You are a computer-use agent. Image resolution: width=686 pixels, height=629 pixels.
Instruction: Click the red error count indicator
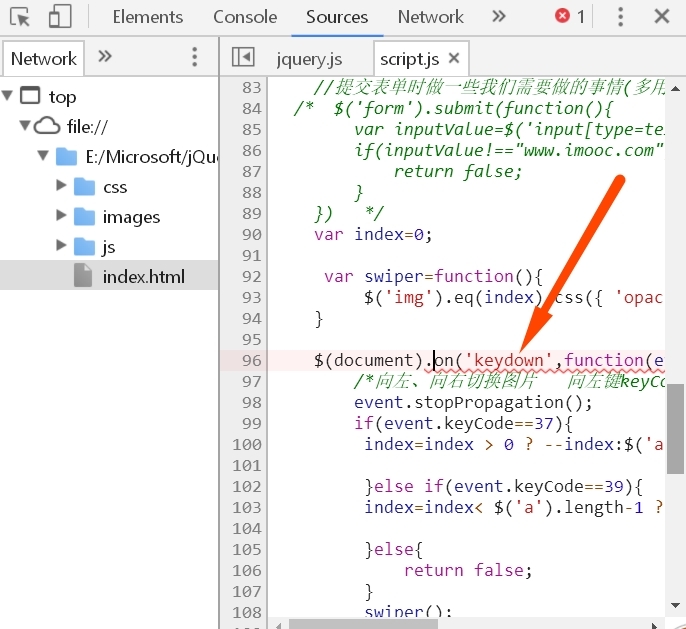[x=570, y=17]
